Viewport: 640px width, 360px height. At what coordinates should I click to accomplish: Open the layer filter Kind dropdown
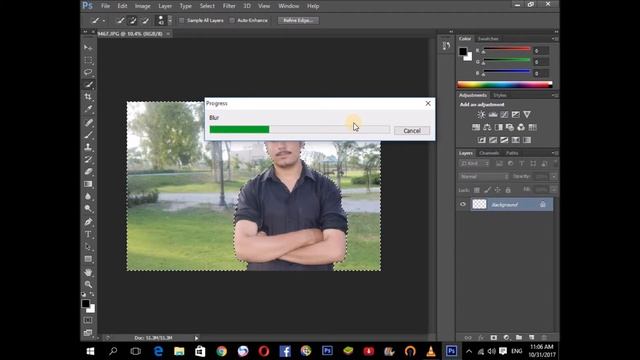[475, 164]
